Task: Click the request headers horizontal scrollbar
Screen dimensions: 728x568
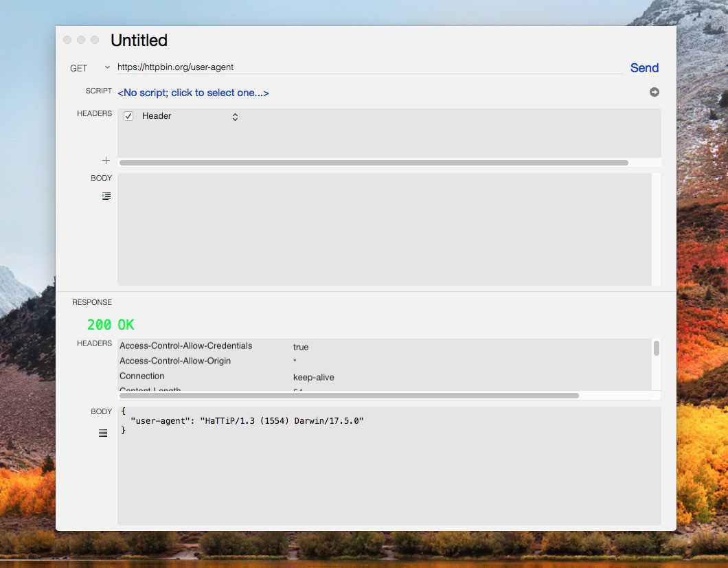Action: pos(374,163)
